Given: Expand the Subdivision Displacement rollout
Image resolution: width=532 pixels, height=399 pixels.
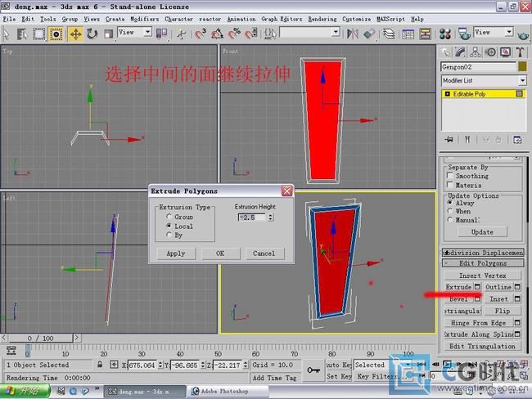Looking at the screenshot, I should click(483, 253).
